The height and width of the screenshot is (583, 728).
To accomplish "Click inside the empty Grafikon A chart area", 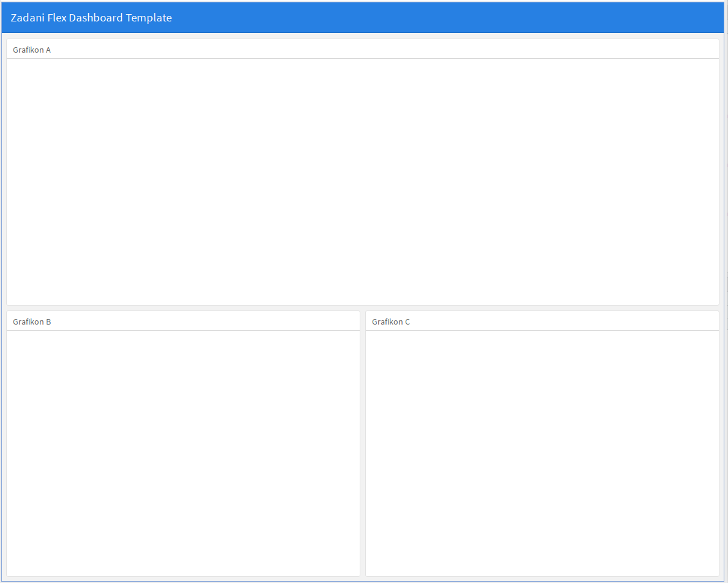I will click(x=362, y=181).
